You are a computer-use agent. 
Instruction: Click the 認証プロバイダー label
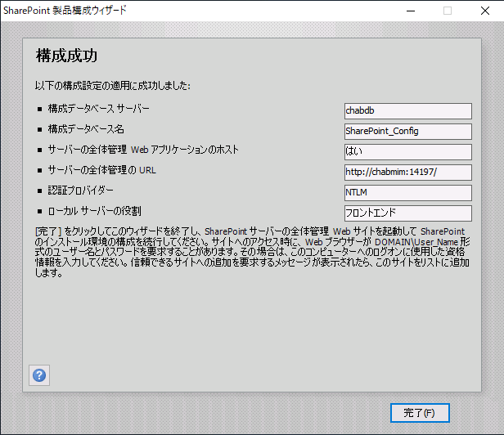(x=80, y=191)
